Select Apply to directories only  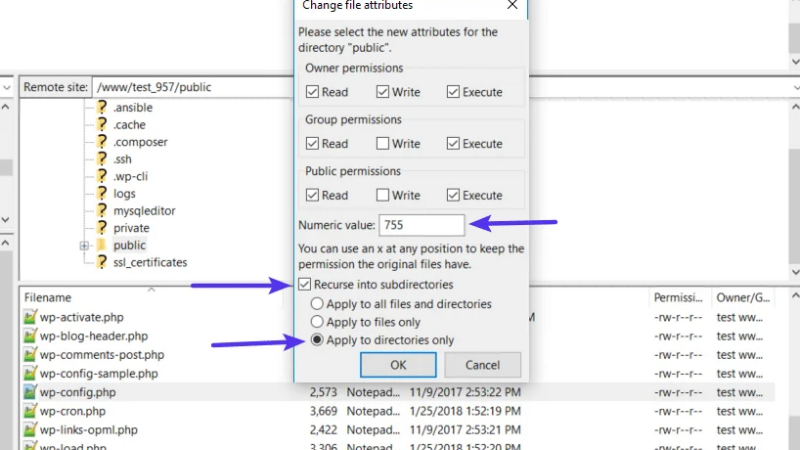(x=317, y=340)
